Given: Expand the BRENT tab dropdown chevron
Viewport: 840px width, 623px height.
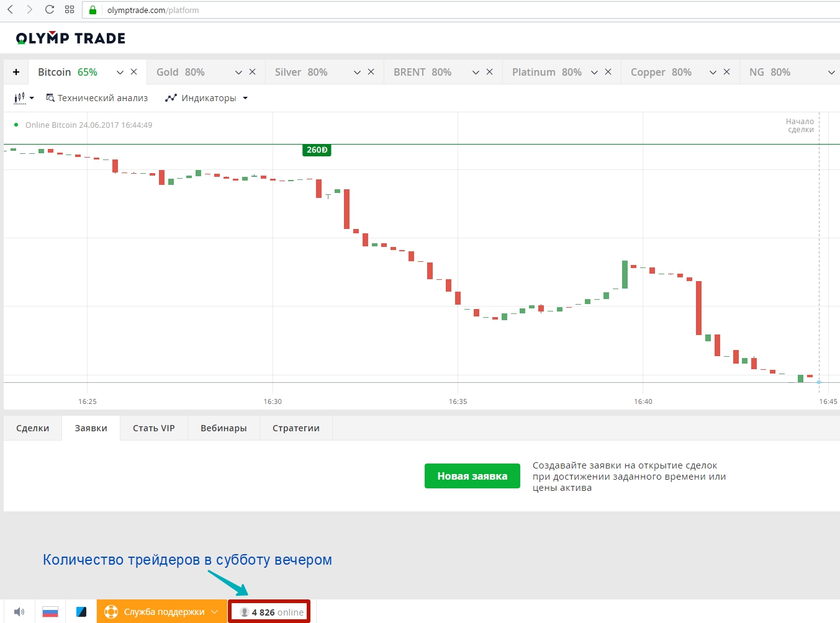Looking at the screenshot, I should [476, 73].
